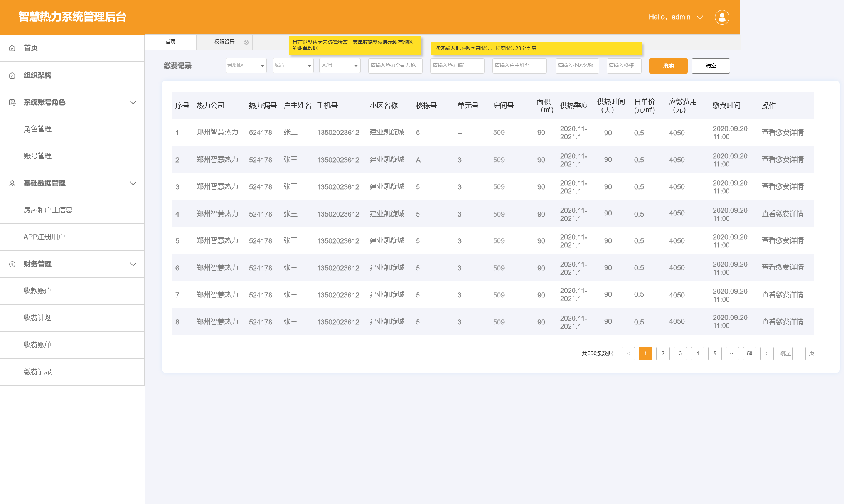Click the orange 搜索 button
This screenshot has width=844, height=504.
click(x=668, y=66)
